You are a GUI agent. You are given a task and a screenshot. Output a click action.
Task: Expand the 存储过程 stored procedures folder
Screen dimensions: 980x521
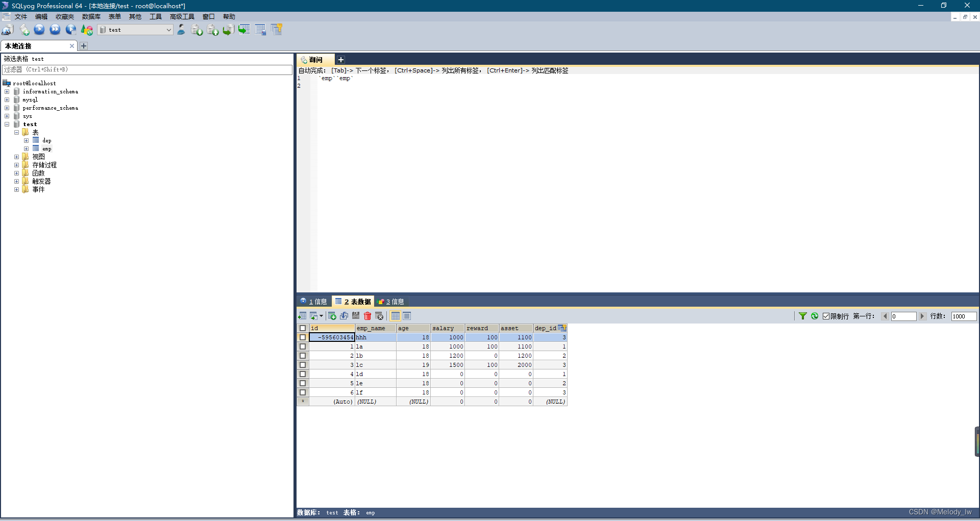pos(16,165)
